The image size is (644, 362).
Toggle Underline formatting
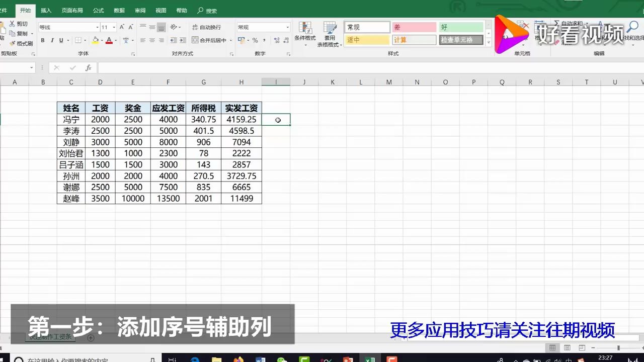coord(61,40)
